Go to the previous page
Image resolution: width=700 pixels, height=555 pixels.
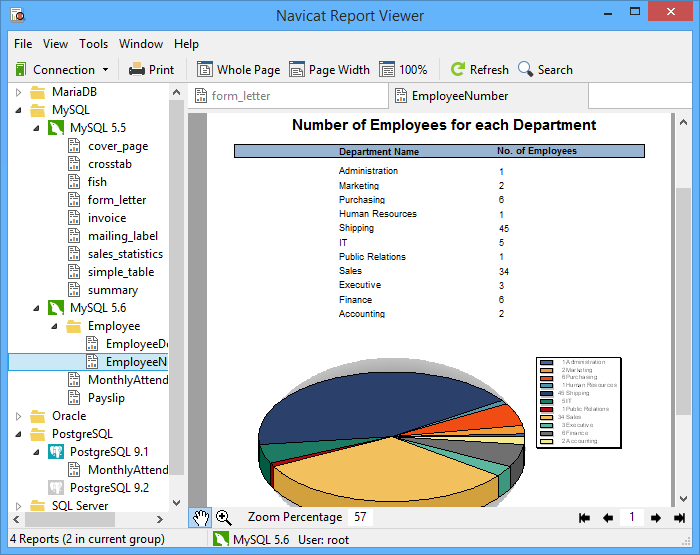point(608,518)
